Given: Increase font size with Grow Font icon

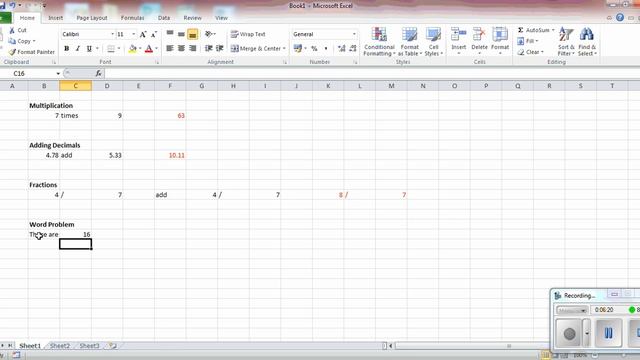Looking at the screenshot, I should [x=143, y=34].
